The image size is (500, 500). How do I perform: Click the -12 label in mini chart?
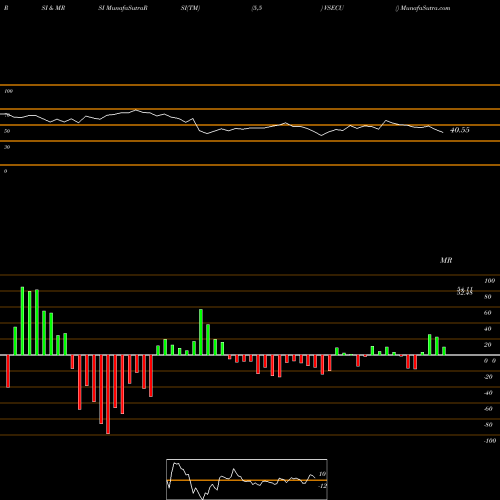pos(322,486)
